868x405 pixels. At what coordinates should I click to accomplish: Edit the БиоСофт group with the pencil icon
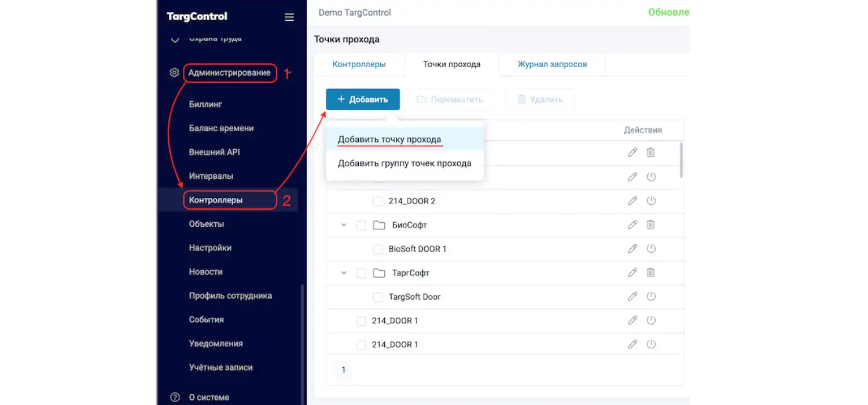pos(632,224)
